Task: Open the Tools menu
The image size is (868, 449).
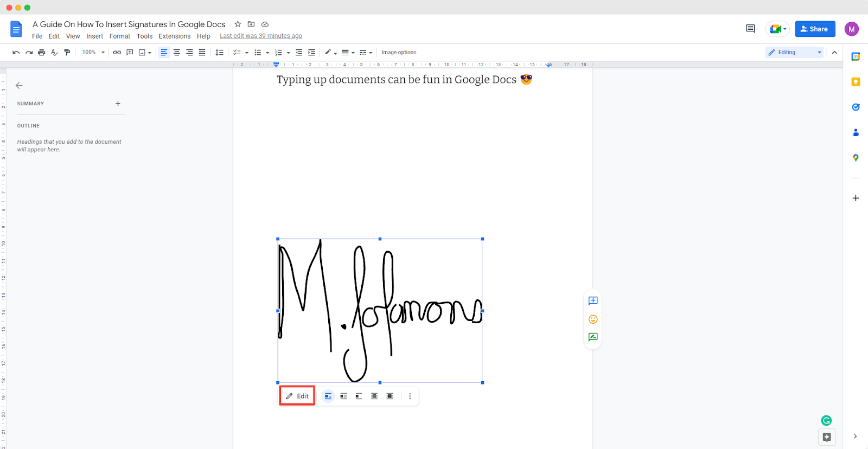Action: pyautogui.click(x=145, y=36)
